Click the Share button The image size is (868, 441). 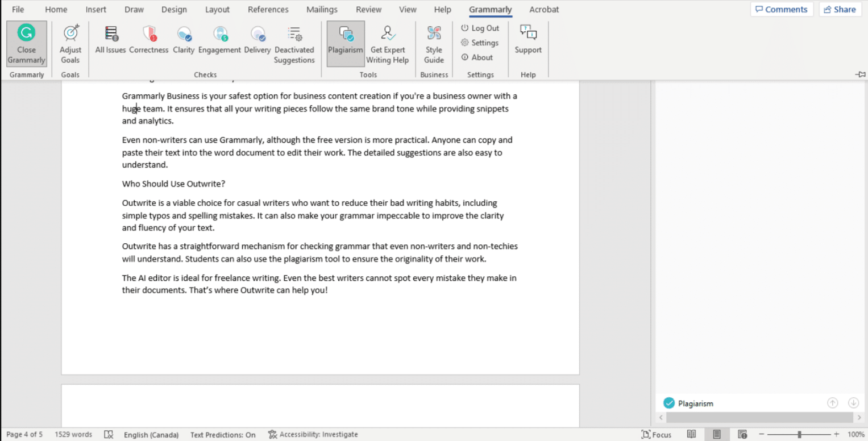tap(840, 9)
